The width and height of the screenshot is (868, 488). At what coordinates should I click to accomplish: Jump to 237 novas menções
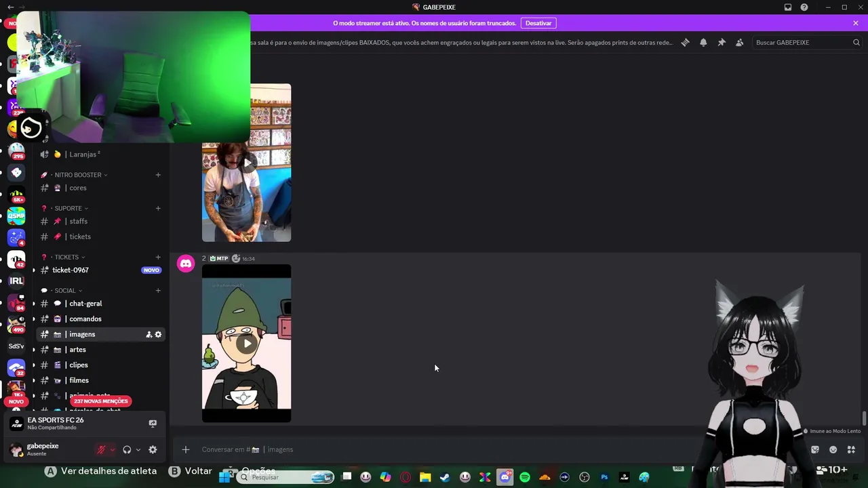pyautogui.click(x=100, y=401)
